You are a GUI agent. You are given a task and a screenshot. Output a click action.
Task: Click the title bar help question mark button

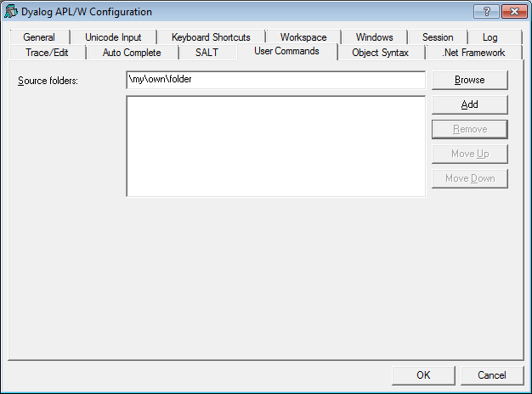[x=487, y=12]
